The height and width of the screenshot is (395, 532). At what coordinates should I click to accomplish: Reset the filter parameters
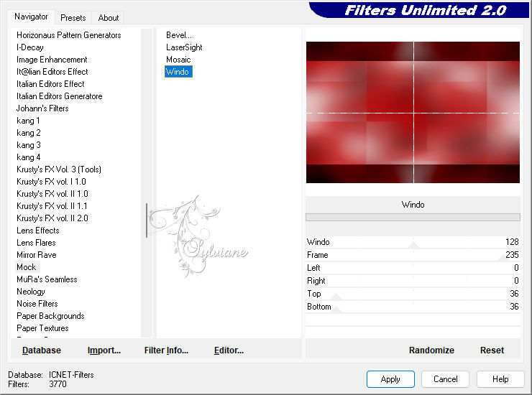coord(492,350)
